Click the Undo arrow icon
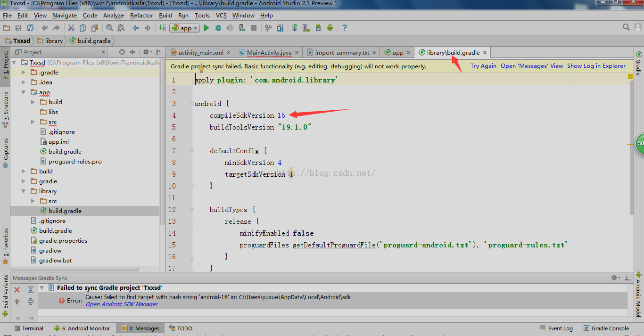 coord(45,28)
